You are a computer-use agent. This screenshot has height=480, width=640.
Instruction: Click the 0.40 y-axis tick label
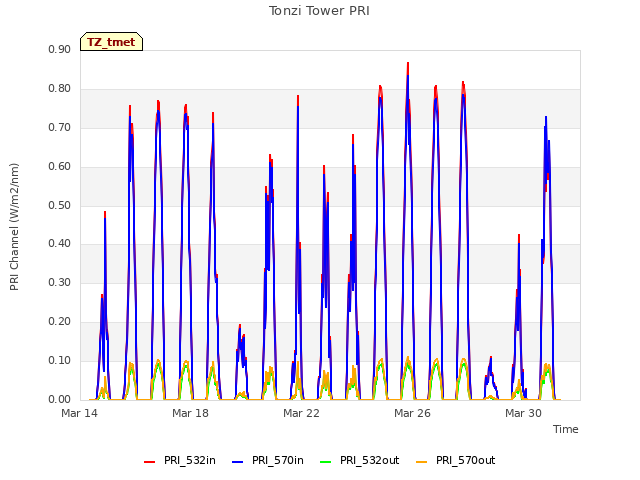click(x=60, y=244)
